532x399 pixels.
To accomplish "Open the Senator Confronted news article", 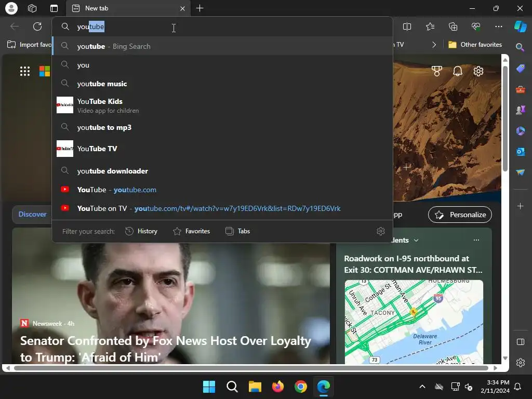I will pyautogui.click(x=166, y=349).
